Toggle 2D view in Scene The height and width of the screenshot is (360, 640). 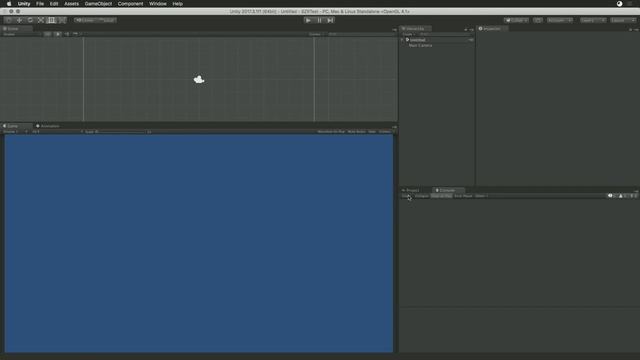[x=47, y=34]
